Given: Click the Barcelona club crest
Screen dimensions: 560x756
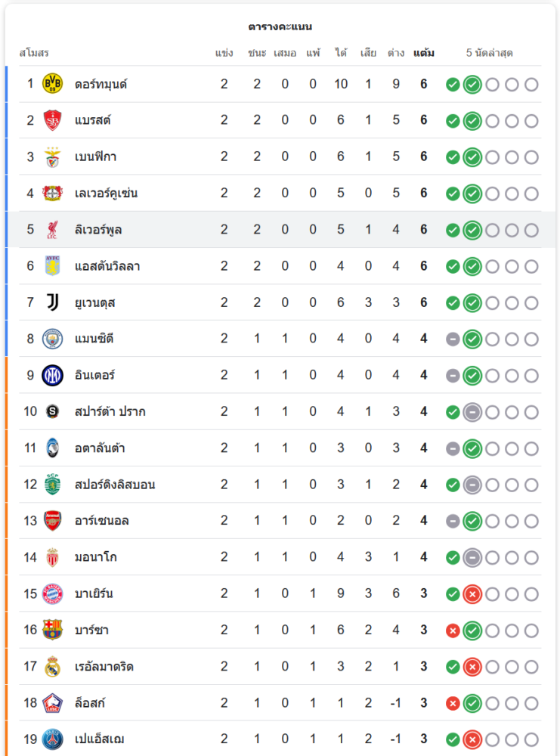Looking at the screenshot, I should (x=52, y=630).
